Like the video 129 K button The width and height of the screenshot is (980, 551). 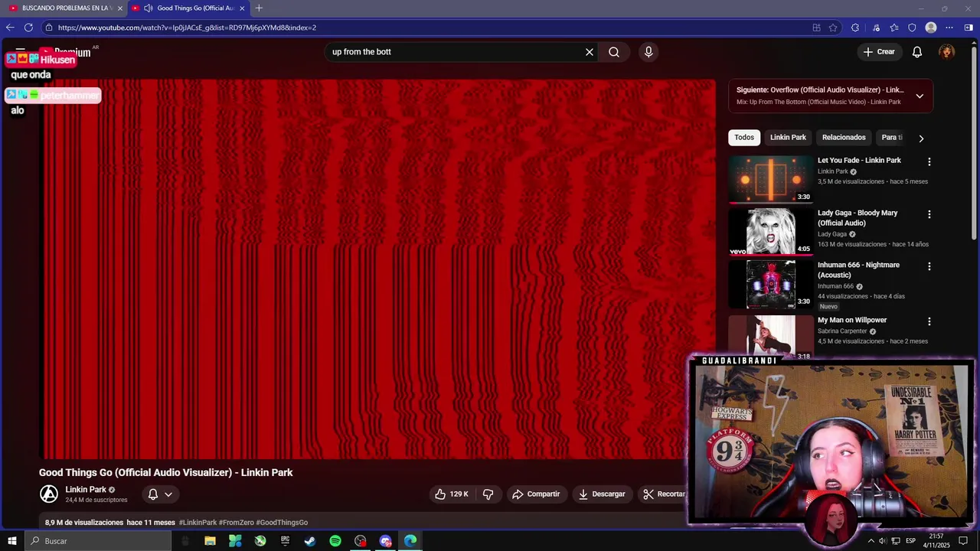(x=452, y=494)
